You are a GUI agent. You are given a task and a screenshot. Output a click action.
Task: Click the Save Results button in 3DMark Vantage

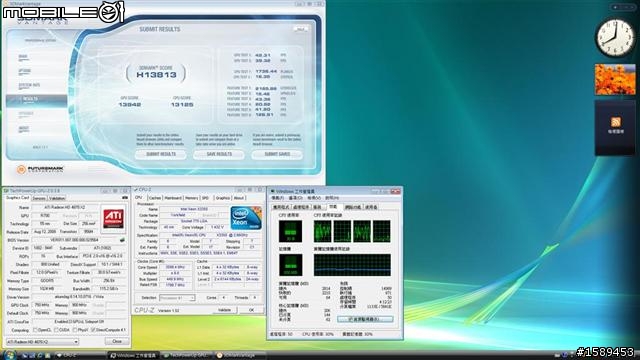click(219, 154)
